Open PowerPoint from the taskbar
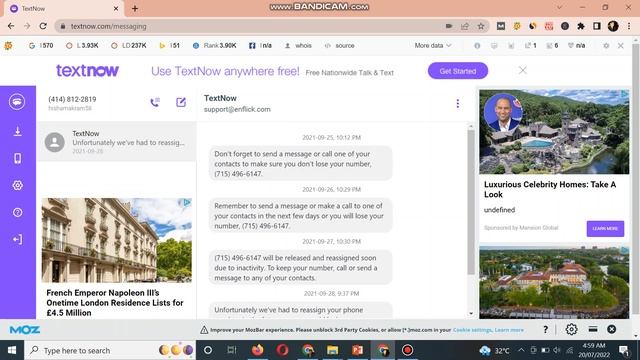 coord(358,350)
